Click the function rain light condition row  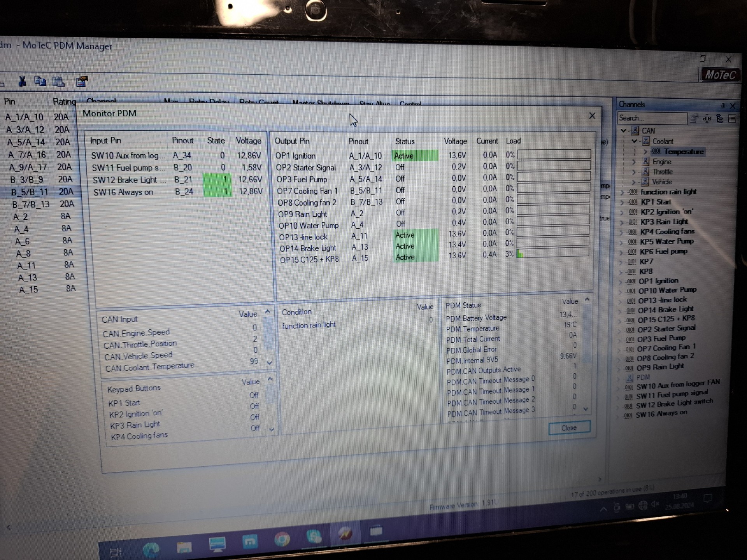[x=358, y=323]
